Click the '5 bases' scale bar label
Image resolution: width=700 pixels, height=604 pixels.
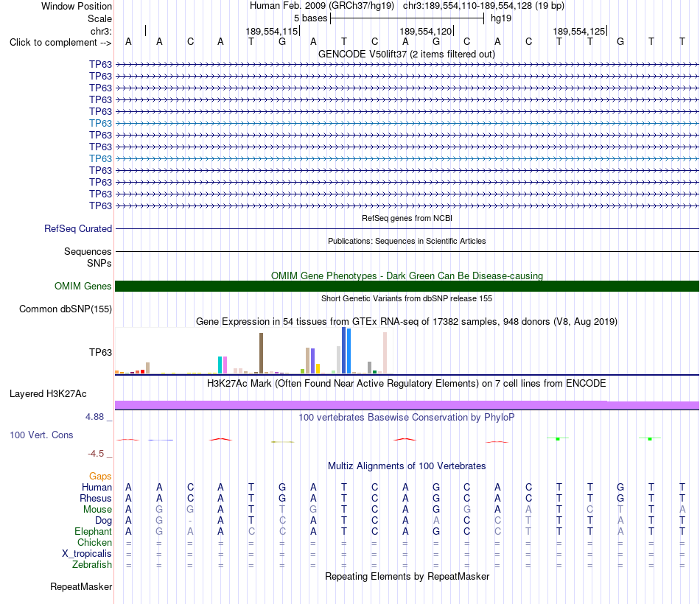pyautogui.click(x=310, y=18)
